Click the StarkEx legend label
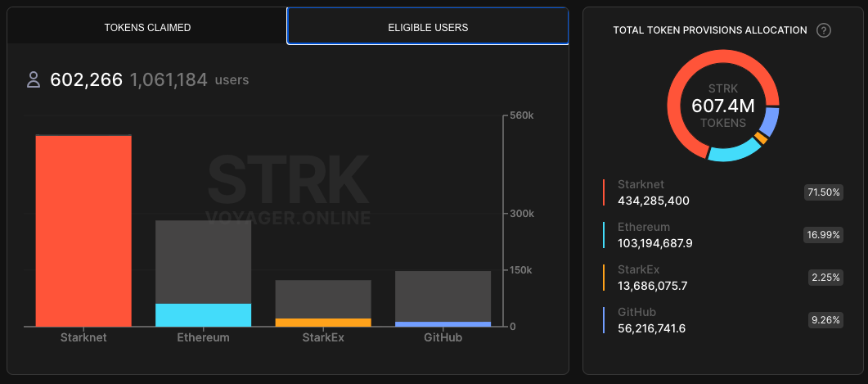 [x=639, y=269]
